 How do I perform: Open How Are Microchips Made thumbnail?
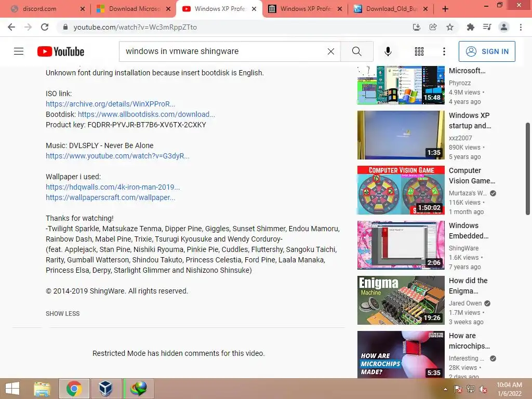coord(401,354)
